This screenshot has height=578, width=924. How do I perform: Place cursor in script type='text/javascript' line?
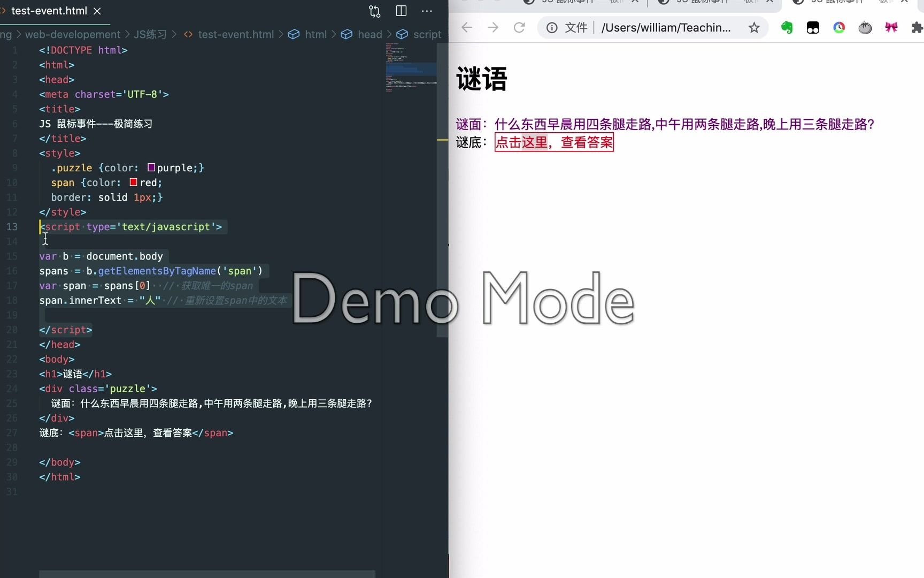(x=131, y=226)
